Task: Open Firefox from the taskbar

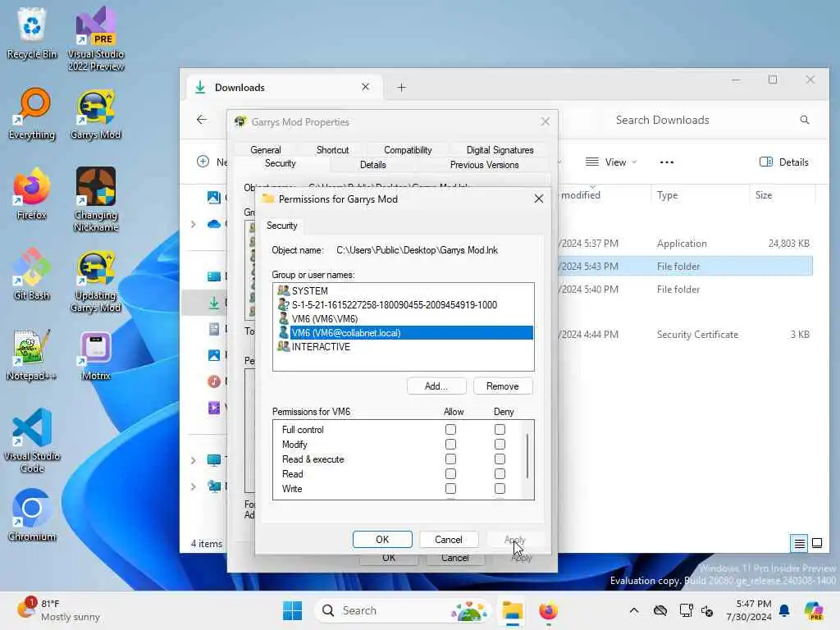Action: pyautogui.click(x=548, y=610)
